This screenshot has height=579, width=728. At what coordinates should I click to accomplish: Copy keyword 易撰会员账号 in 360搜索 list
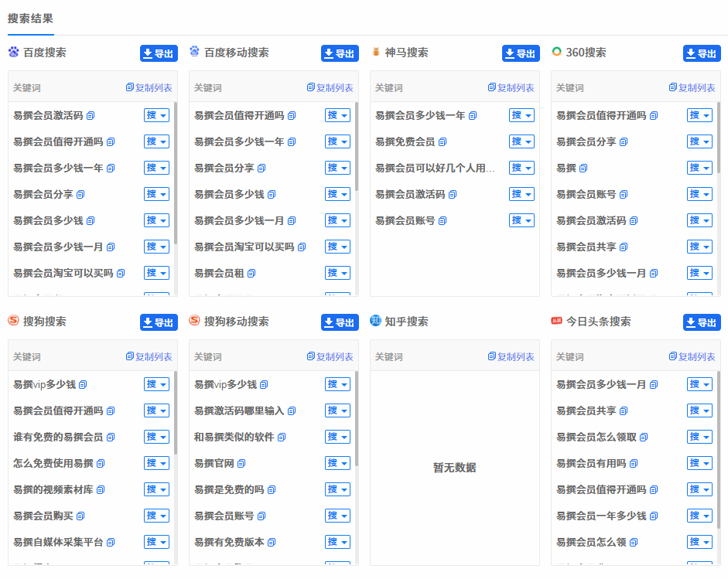pos(624,194)
